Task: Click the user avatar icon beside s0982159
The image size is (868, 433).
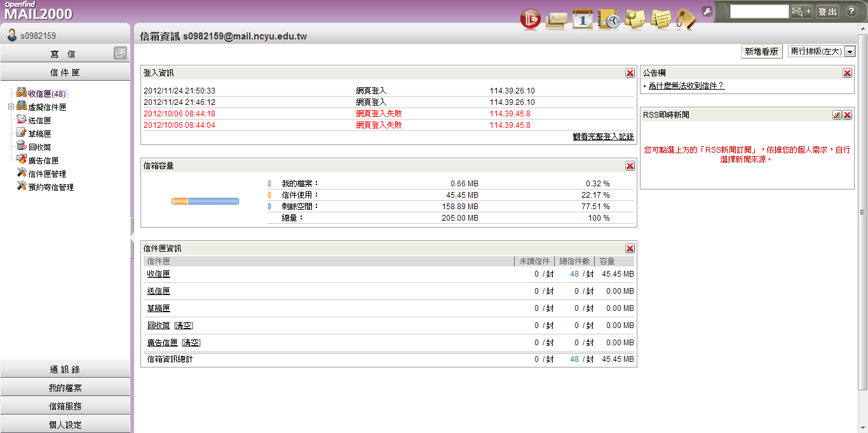Action: click(12, 36)
